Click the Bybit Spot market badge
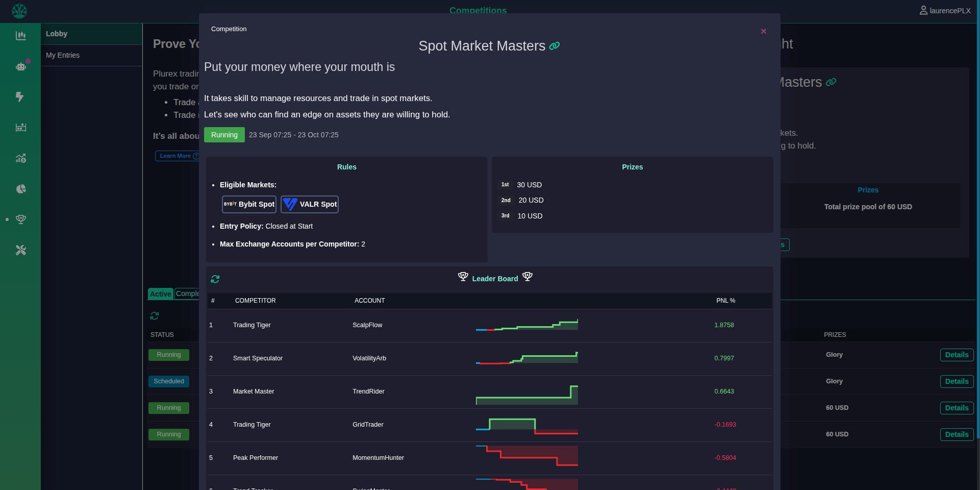980x490 pixels. coord(249,204)
